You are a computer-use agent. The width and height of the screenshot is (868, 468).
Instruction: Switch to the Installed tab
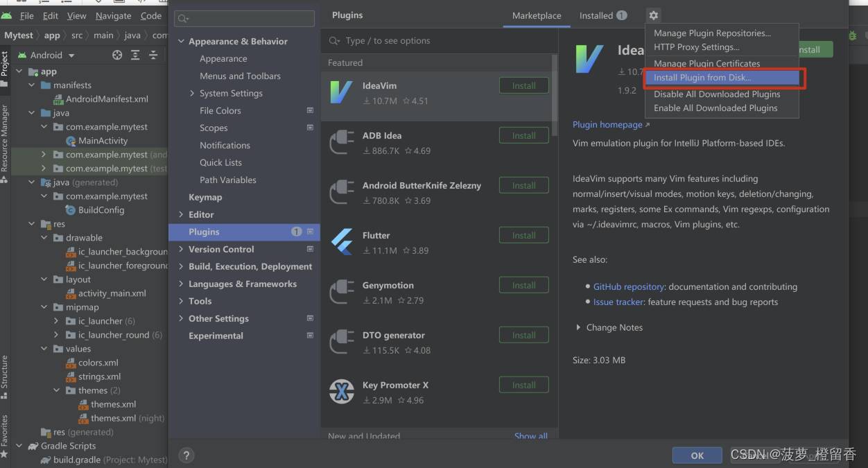click(603, 15)
